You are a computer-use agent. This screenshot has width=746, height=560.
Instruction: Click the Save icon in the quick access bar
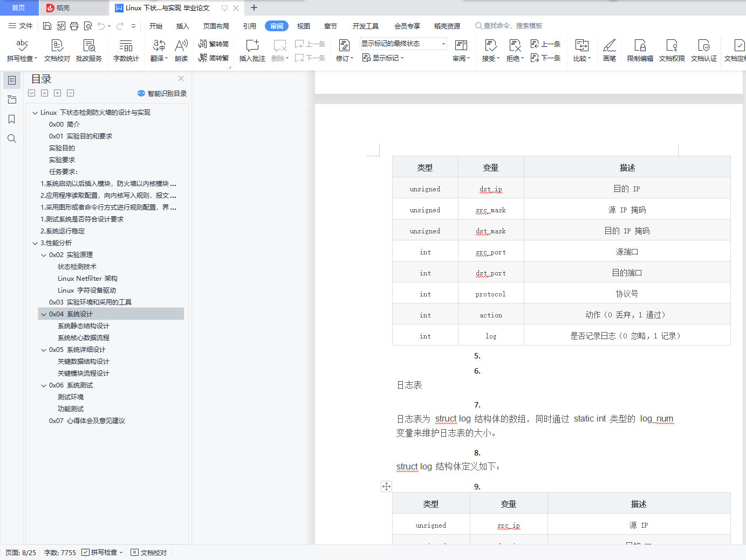[x=47, y=26]
